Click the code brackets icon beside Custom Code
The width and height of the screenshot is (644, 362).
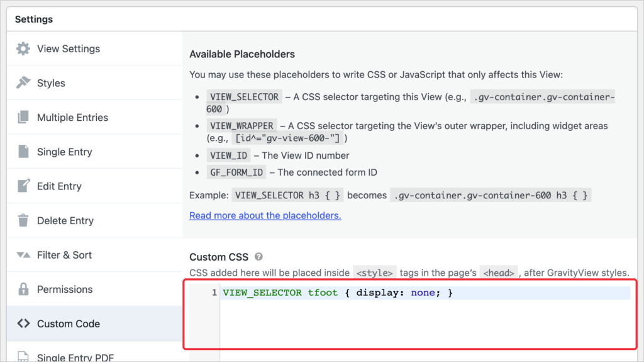tap(23, 324)
